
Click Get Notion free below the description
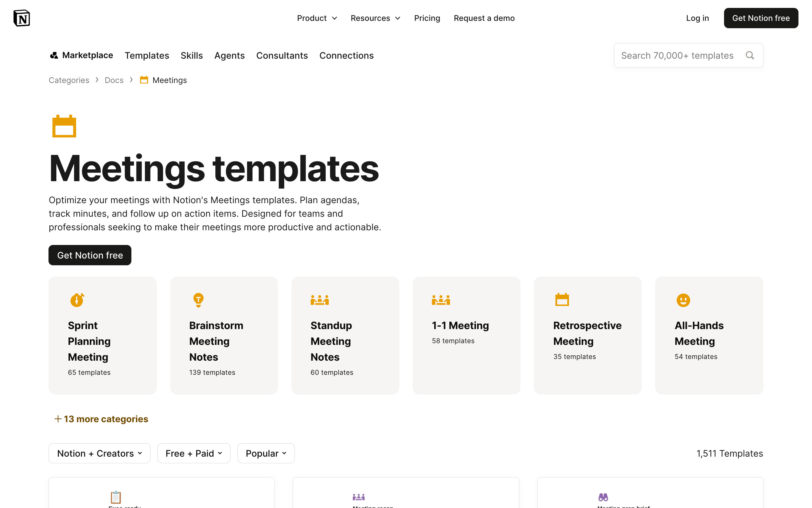click(90, 255)
